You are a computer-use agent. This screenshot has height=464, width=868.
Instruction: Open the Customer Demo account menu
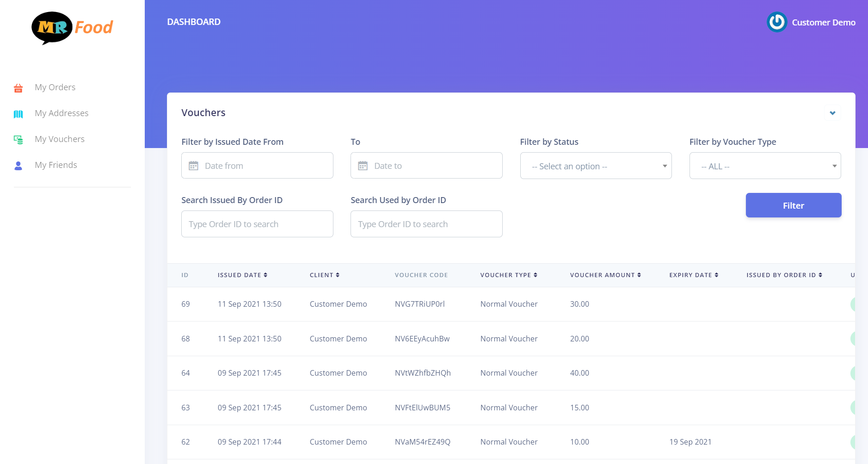tap(823, 22)
